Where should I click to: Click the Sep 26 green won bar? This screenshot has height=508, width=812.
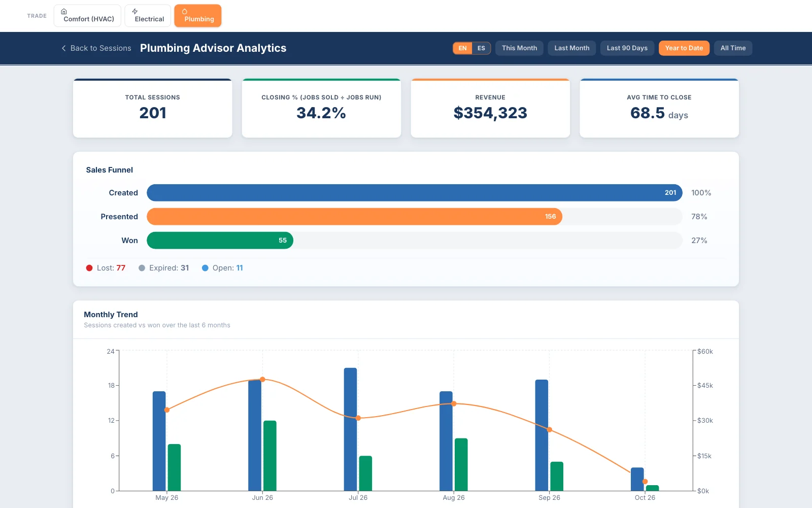point(557,476)
